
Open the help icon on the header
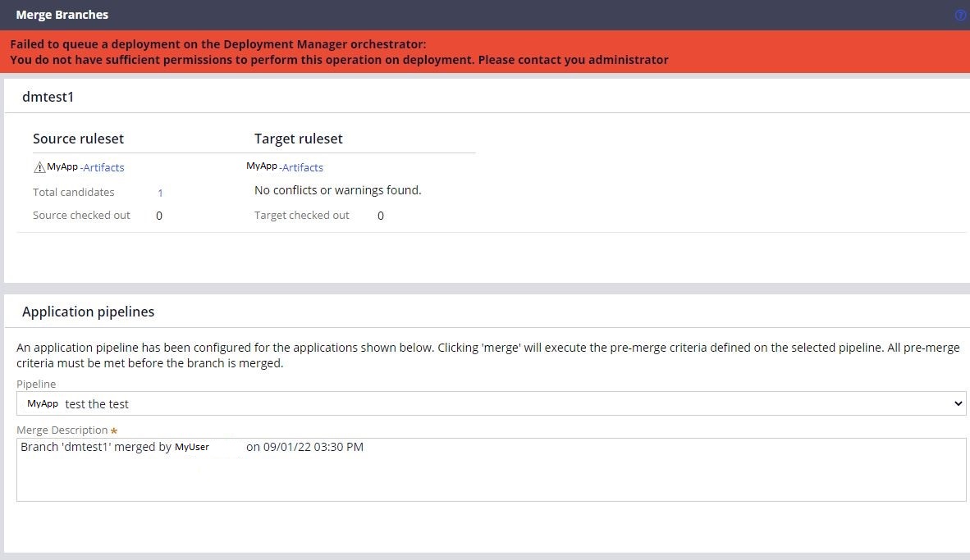pyautogui.click(x=960, y=14)
